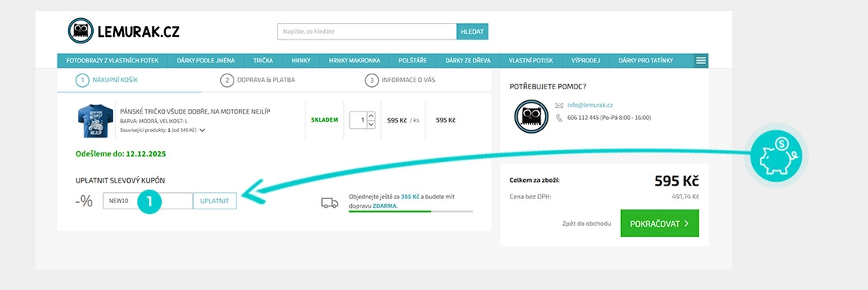Click 'Barva: modrá, velikost: L' text
The image size is (868, 290).
tap(154, 121)
